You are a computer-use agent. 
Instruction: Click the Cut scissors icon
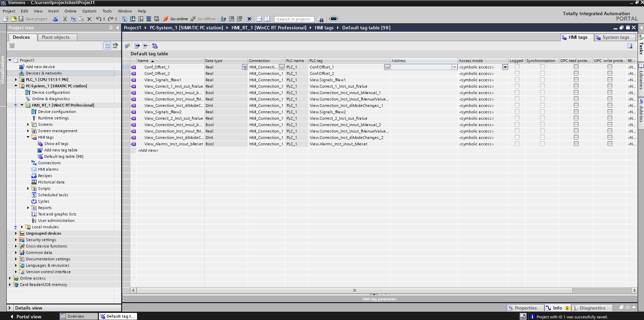(x=65, y=19)
